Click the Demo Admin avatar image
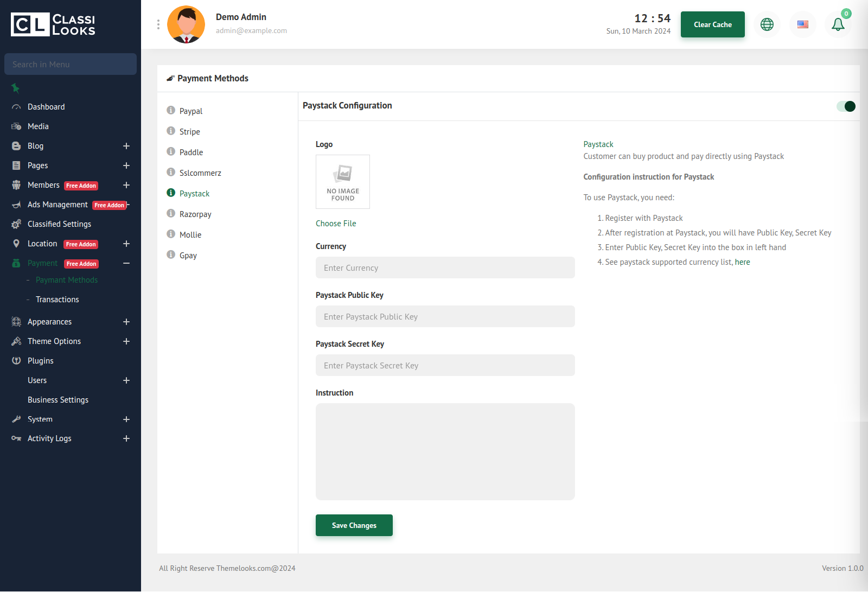Screen dimensions: 868x592 tap(186, 24)
